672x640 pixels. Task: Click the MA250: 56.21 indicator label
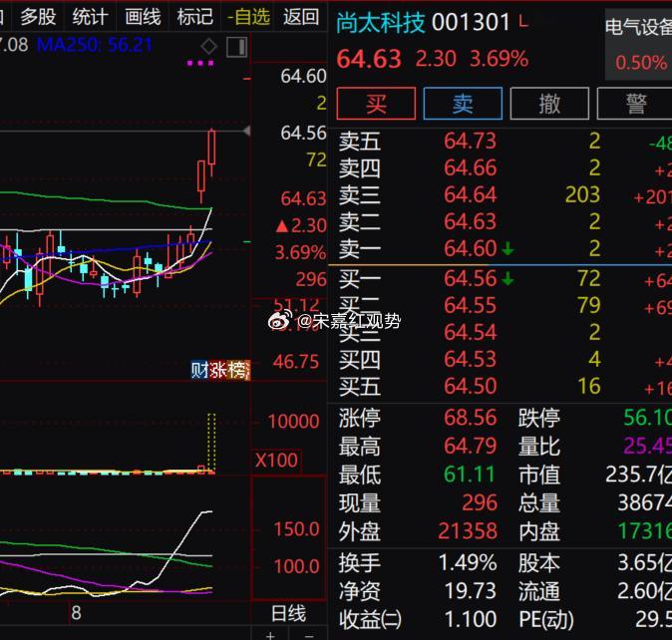click(95, 45)
